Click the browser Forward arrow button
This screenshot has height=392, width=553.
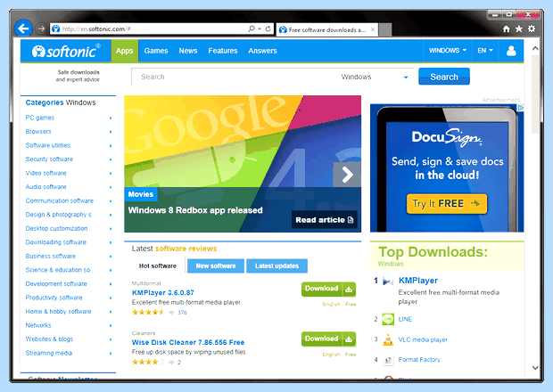(41, 29)
